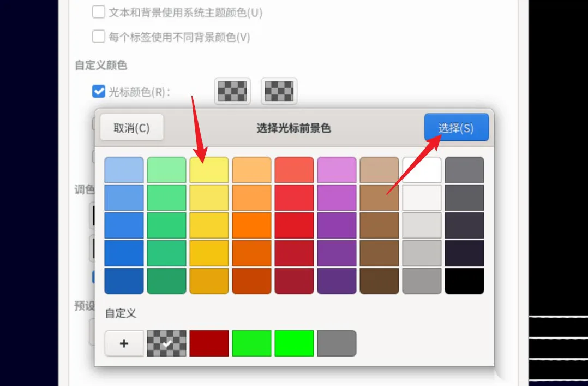
Task: Check 每个标签使用不同背景颜色 option
Action: (98, 36)
